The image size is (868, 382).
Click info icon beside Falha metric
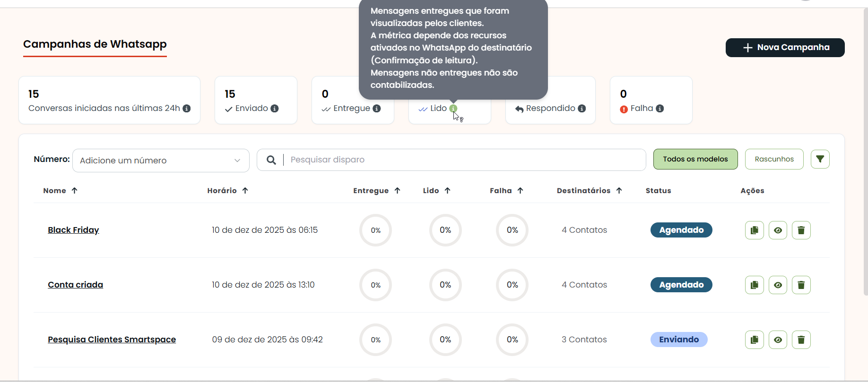(660, 109)
